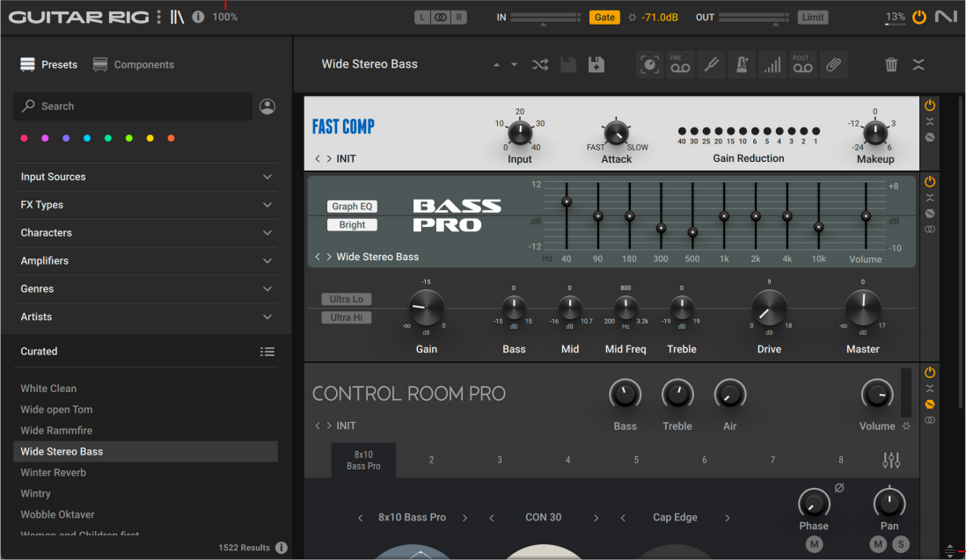Collapse the Fast Comp module
Image resolution: width=966 pixels, height=560 pixels.
point(930,121)
